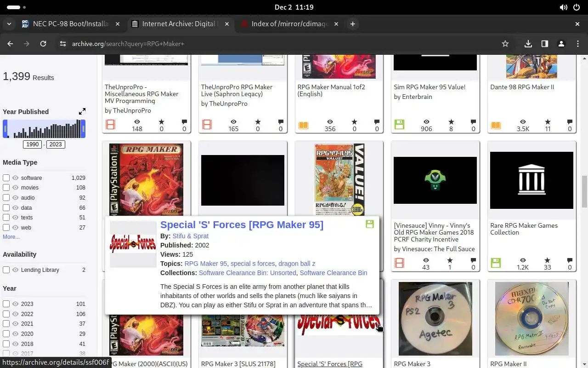The width and height of the screenshot is (588, 368).
Task: Click software icon in Special 'S' Forces popup
Action: point(370,224)
